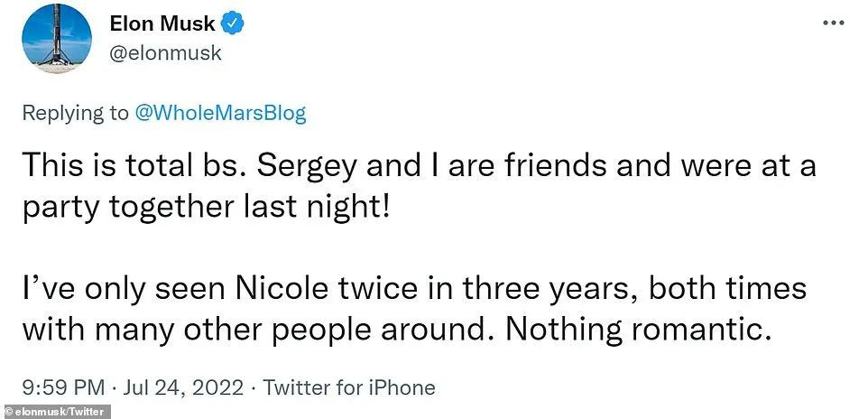Click the elonmusk/Twitter image credit
868x419 pixels.
click(x=56, y=412)
